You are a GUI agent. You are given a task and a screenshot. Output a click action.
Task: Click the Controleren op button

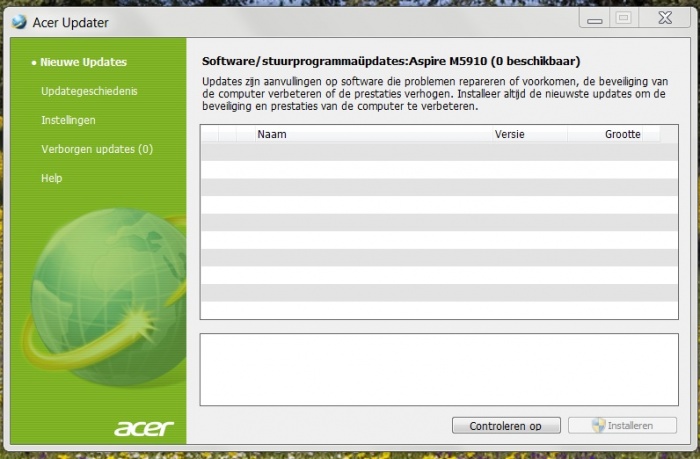[x=506, y=426]
